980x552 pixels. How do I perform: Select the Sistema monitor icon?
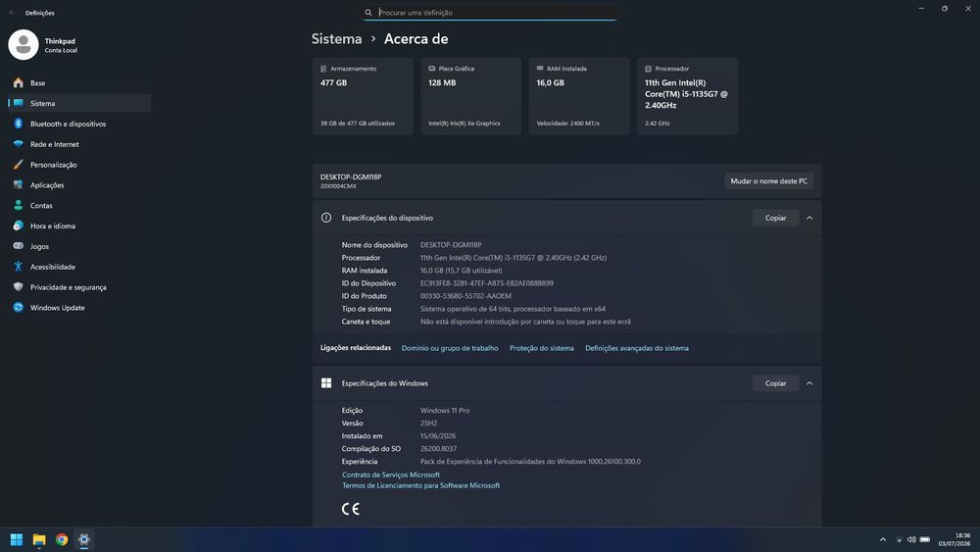point(18,103)
